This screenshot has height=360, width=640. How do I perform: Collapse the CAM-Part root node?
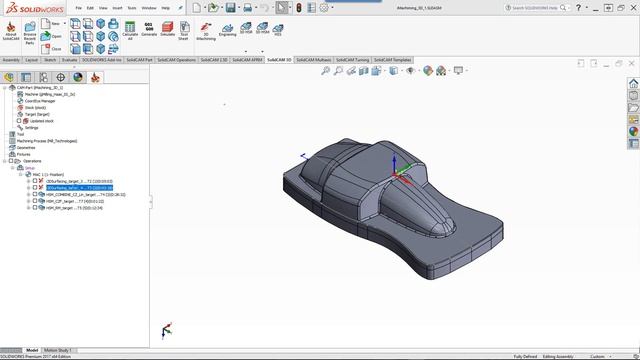coord(5,87)
